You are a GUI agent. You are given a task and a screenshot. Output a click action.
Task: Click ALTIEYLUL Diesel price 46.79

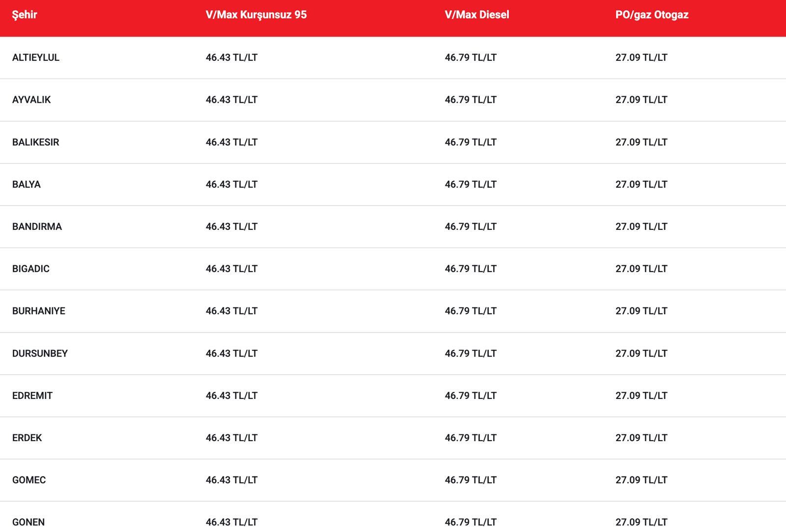pos(471,57)
